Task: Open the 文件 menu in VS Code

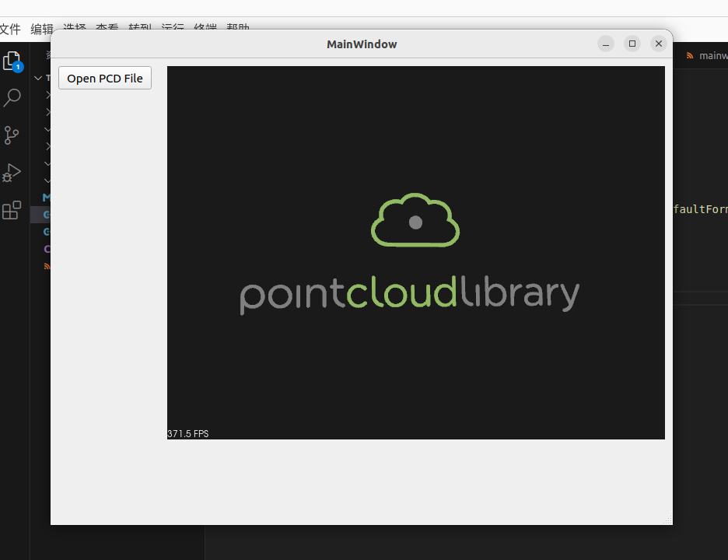Action: pos(10,29)
